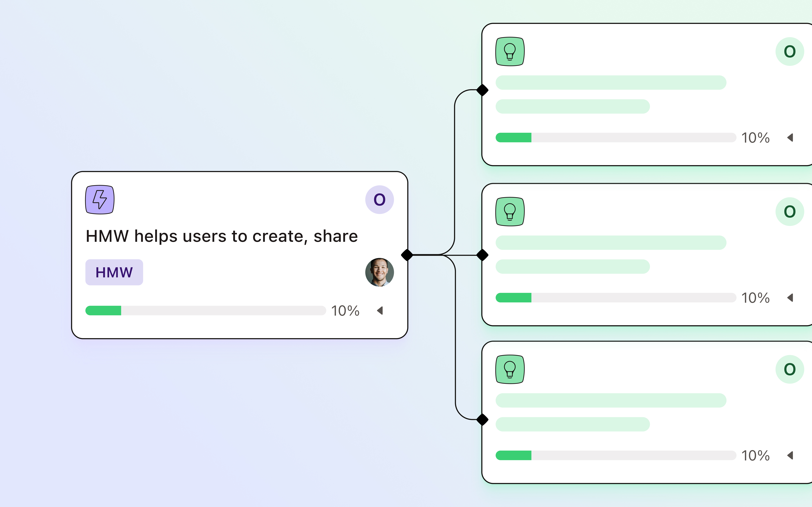Click the HMW card's right connector diamond

coord(407,255)
